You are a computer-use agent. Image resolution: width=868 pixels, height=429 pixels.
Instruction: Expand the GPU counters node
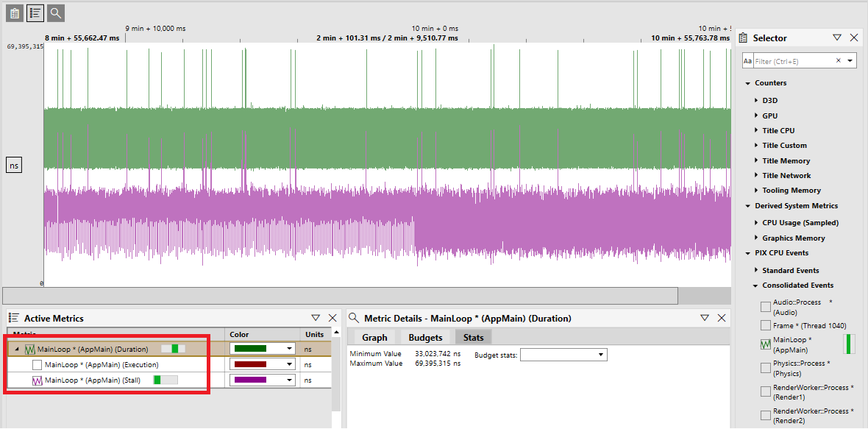[x=757, y=116]
